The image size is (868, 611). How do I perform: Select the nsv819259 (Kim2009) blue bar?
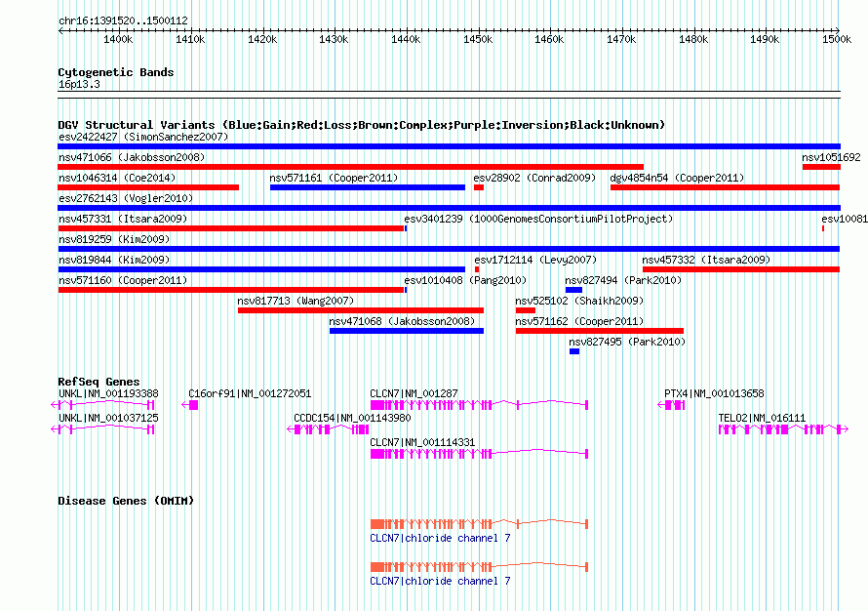(449, 249)
